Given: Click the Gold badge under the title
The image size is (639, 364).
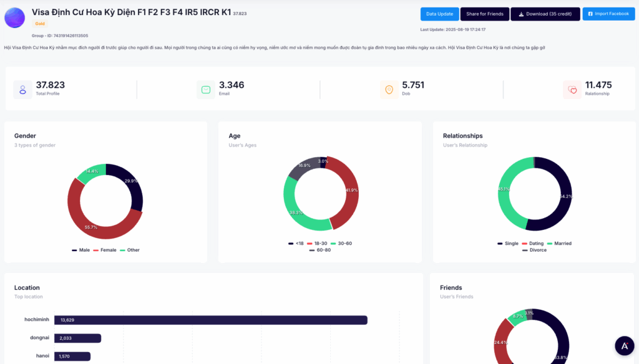Looking at the screenshot, I should pyautogui.click(x=40, y=24).
